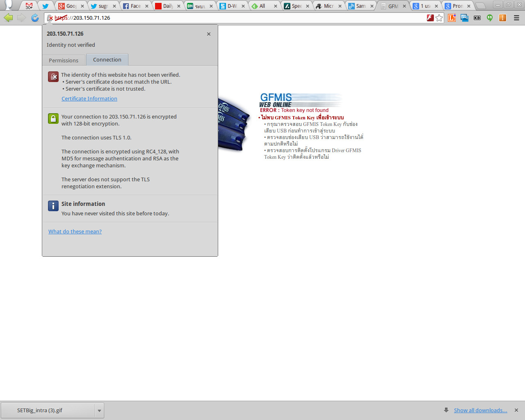525x420 pixels.
Task: Open the green Hangouts extension icon
Action: coord(490,18)
